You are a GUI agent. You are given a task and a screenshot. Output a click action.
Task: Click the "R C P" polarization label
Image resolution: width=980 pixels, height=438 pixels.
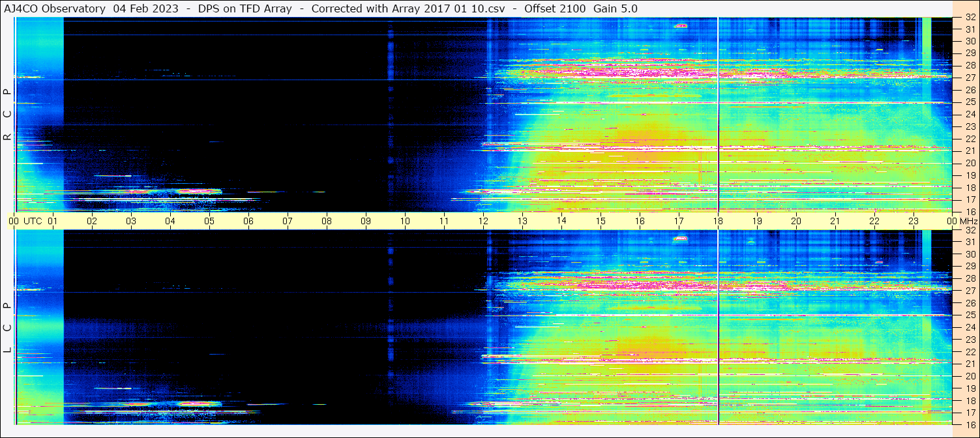pos(7,115)
